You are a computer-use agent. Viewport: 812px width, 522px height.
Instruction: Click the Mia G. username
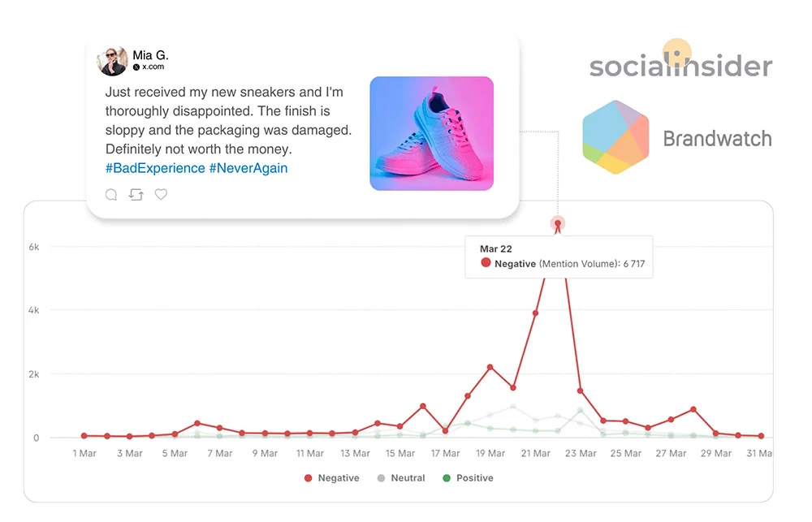click(x=150, y=55)
